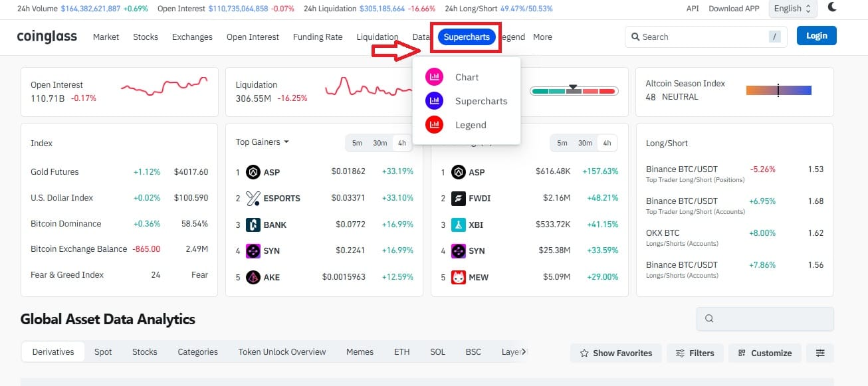Click the BANK coin icon
The width and height of the screenshot is (868, 386).
[x=253, y=225]
